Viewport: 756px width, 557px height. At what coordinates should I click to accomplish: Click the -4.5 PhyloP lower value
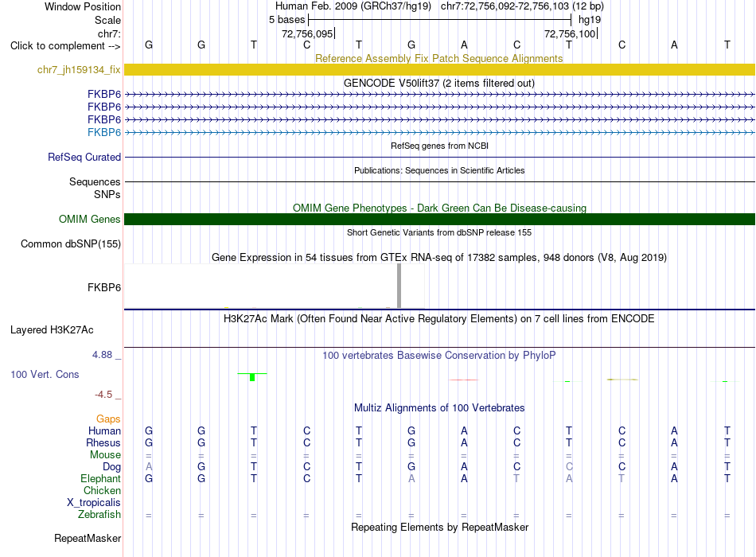tap(103, 395)
